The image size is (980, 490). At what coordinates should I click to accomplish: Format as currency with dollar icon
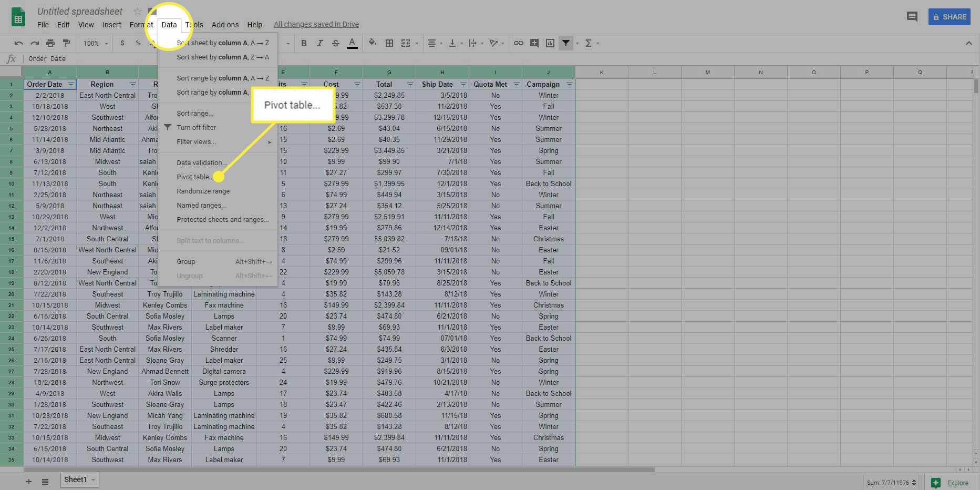(122, 43)
